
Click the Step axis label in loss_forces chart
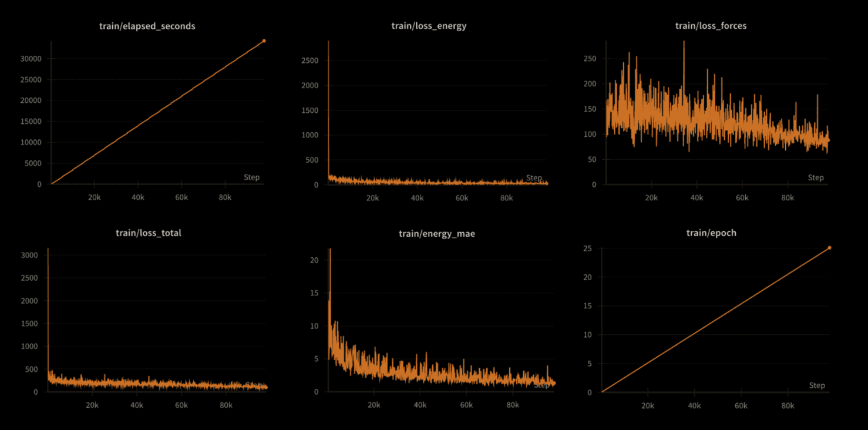pyautogui.click(x=815, y=177)
